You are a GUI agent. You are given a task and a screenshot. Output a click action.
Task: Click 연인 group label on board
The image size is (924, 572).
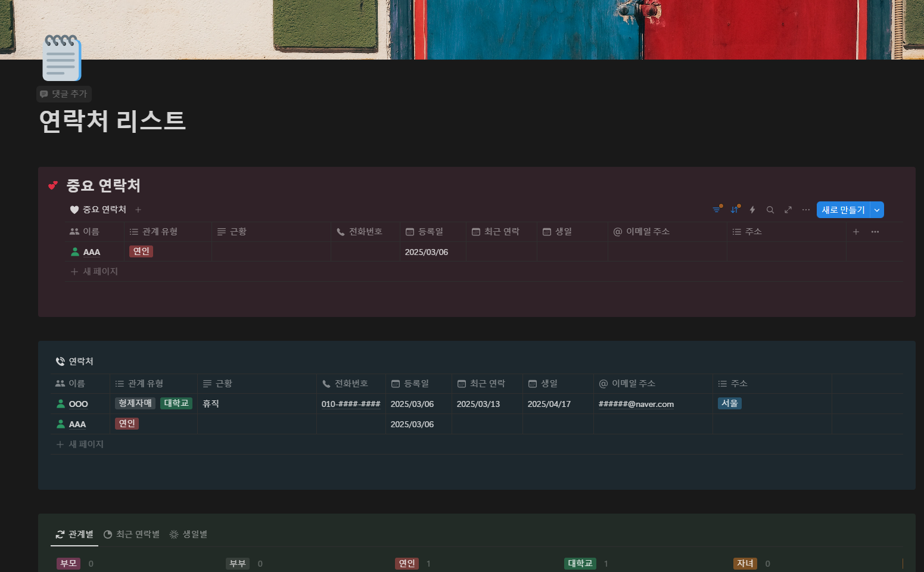click(407, 564)
